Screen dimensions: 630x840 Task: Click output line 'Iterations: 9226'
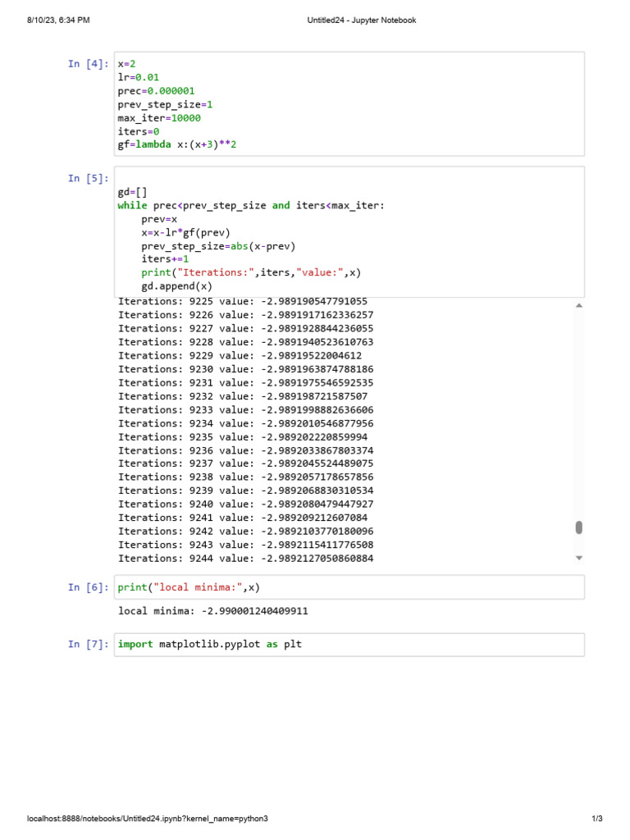tap(246, 315)
